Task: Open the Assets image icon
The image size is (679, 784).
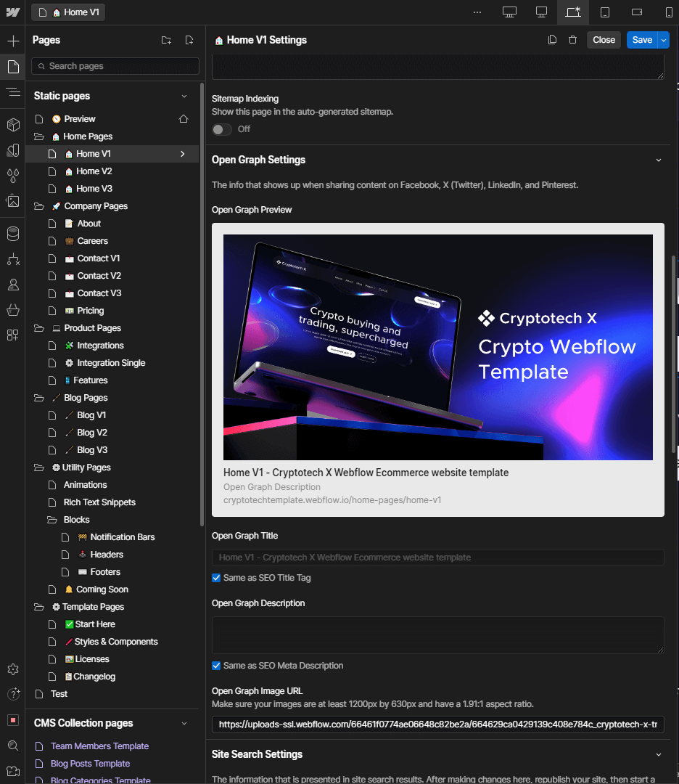Action: (x=13, y=200)
